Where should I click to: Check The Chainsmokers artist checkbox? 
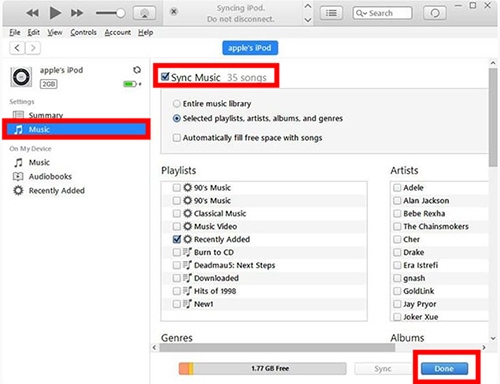(397, 226)
